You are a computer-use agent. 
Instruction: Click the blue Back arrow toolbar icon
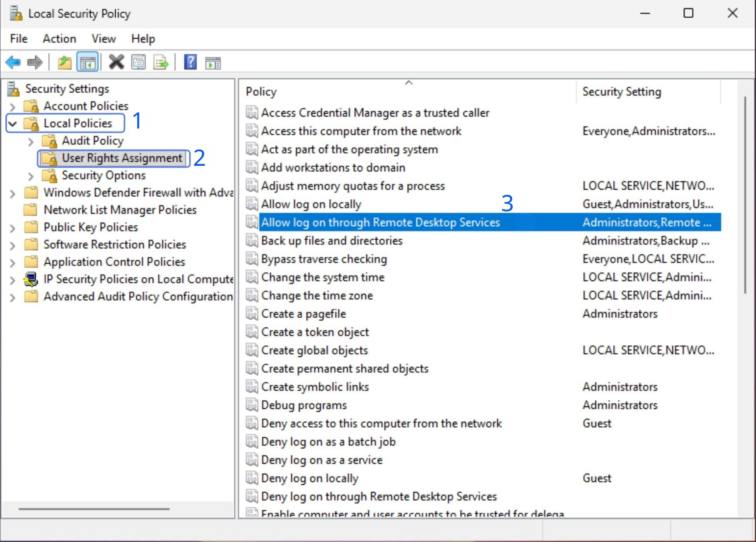tap(13, 62)
